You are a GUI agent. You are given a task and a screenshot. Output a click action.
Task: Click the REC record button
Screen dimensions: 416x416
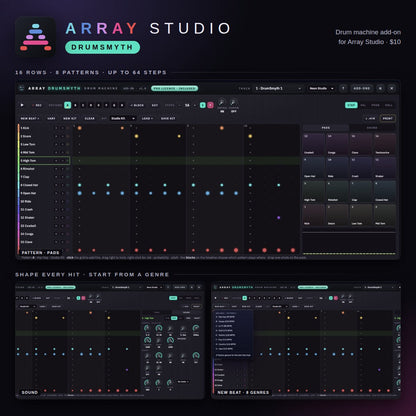[37, 105]
